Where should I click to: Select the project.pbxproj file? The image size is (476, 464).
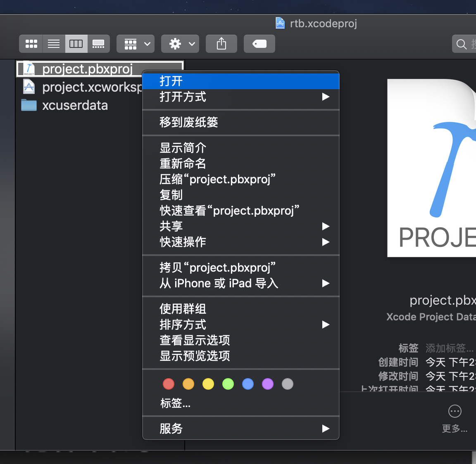[100, 69]
